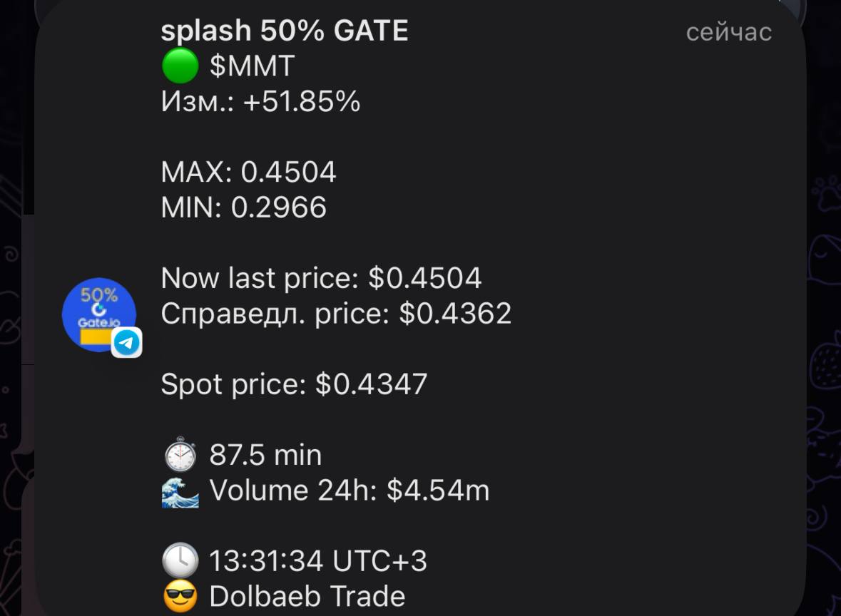Tap the Dolbaeb Trade signature text
The height and width of the screenshot is (616, 841).
[307, 597]
